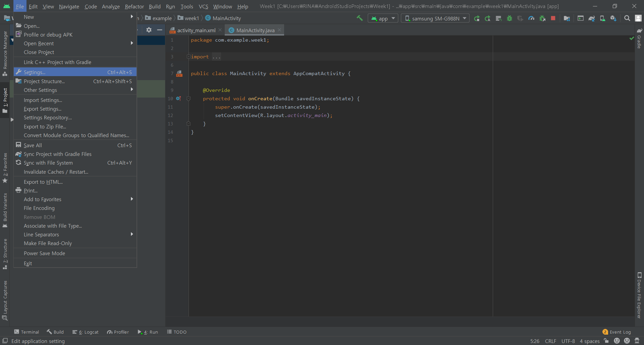Click the happy face feedback icon

click(616, 341)
